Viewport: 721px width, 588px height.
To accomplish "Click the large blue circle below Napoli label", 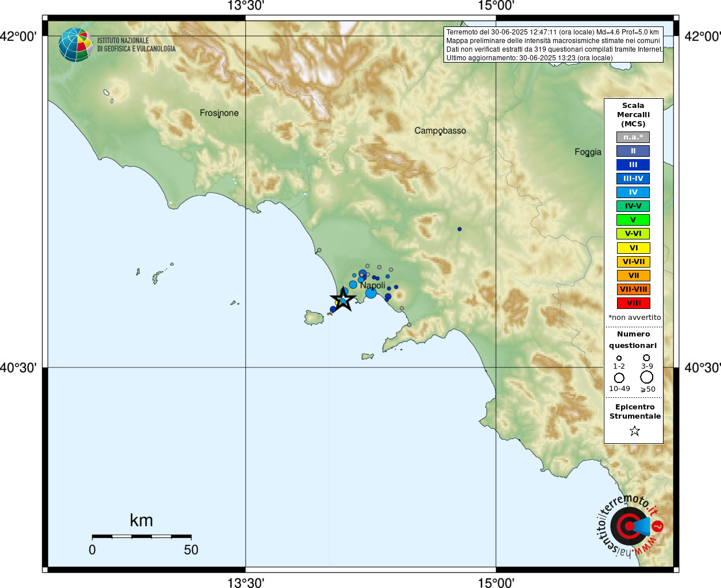I will click(x=371, y=293).
